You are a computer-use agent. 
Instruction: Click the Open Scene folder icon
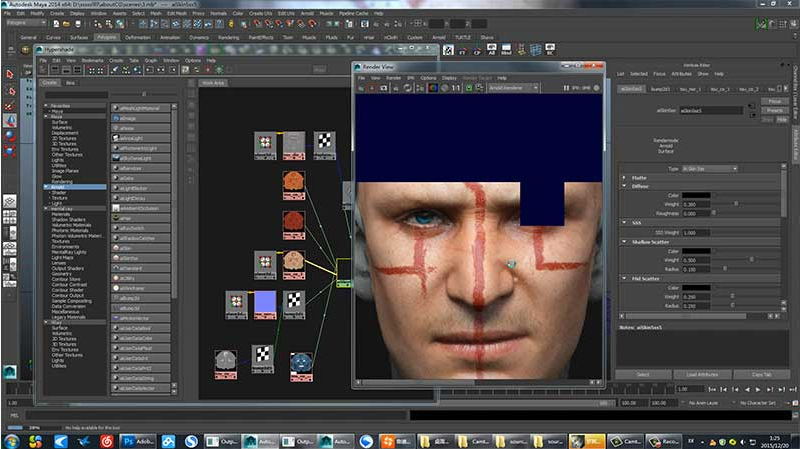point(66,24)
